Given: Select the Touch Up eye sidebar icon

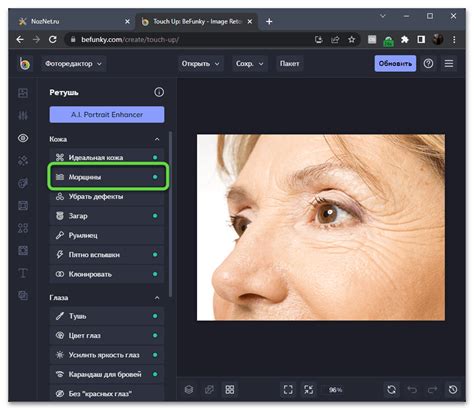Looking at the screenshot, I should coord(23,138).
